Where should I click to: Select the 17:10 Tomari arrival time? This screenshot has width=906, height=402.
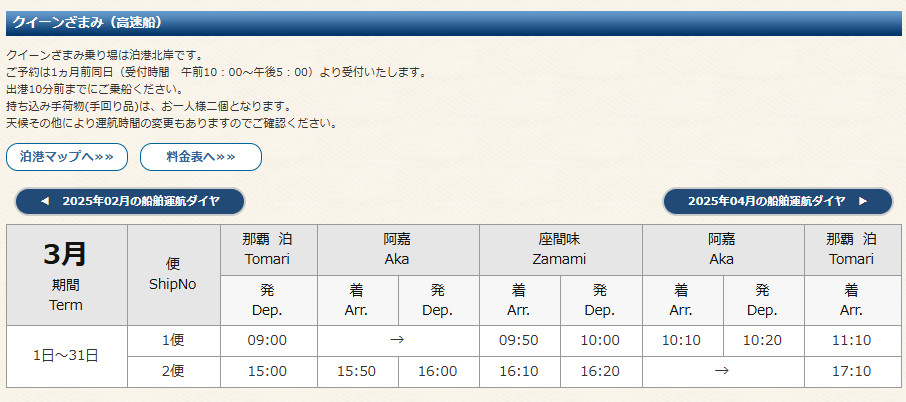tap(852, 371)
